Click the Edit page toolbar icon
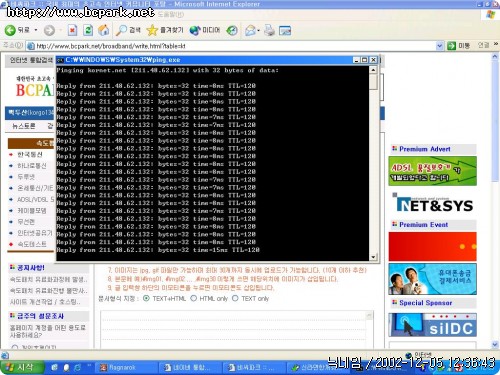Viewport: 500px width, 375px height. coord(285,30)
